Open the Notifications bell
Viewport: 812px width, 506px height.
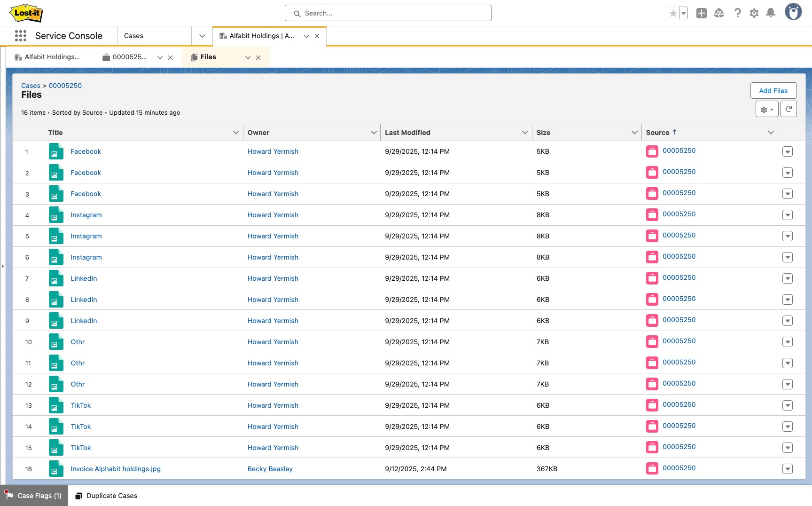[x=770, y=13]
